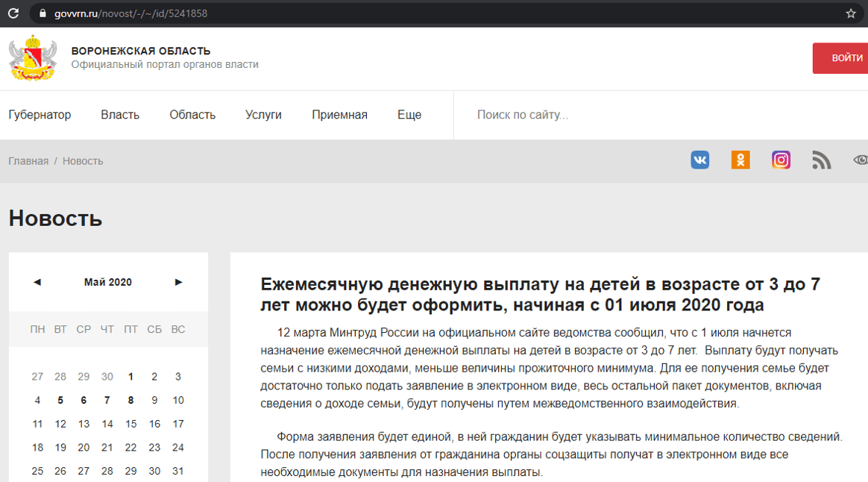868x482 pixels.
Task: Click the ВС weekday column header
Action: tap(177, 329)
